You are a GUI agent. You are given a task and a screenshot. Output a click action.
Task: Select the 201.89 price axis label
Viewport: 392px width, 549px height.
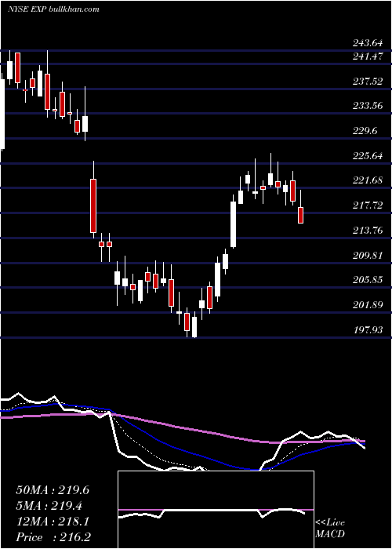368,304
